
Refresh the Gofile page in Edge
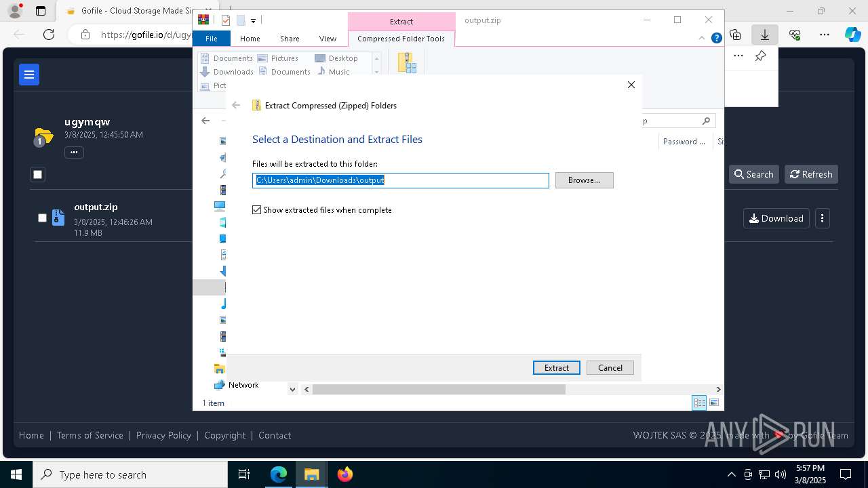click(49, 34)
